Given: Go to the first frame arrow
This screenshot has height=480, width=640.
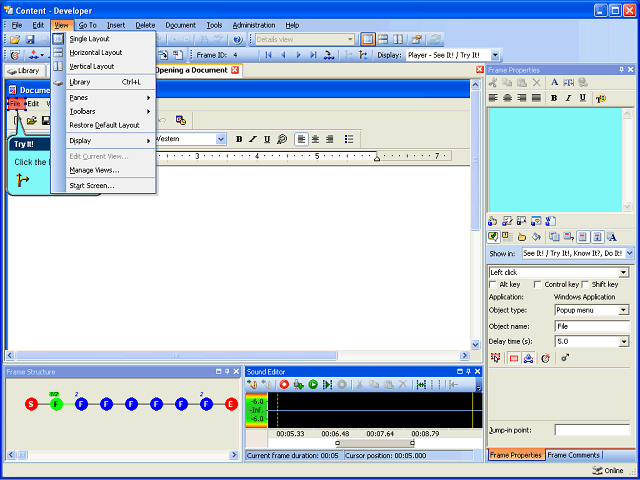Looking at the screenshot, I should [268, 55].
